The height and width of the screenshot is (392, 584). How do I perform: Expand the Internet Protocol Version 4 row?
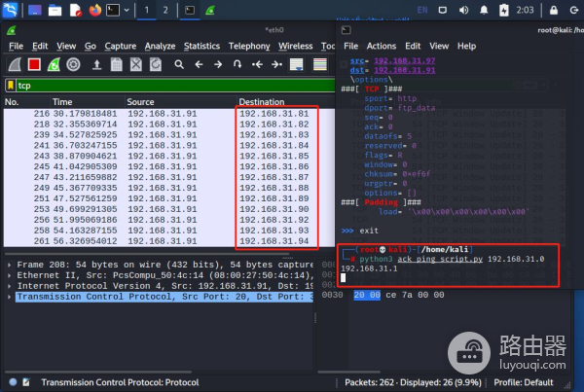(x=10, y=287)
